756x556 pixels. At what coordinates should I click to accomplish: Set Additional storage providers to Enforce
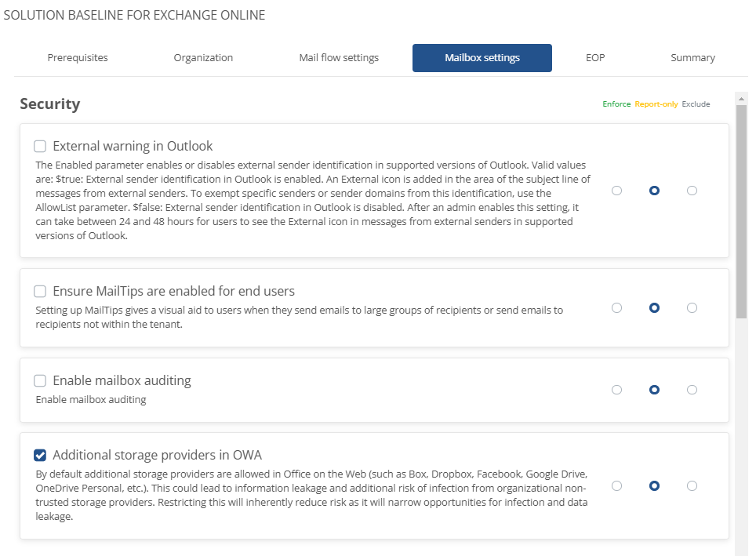[616, 486]
